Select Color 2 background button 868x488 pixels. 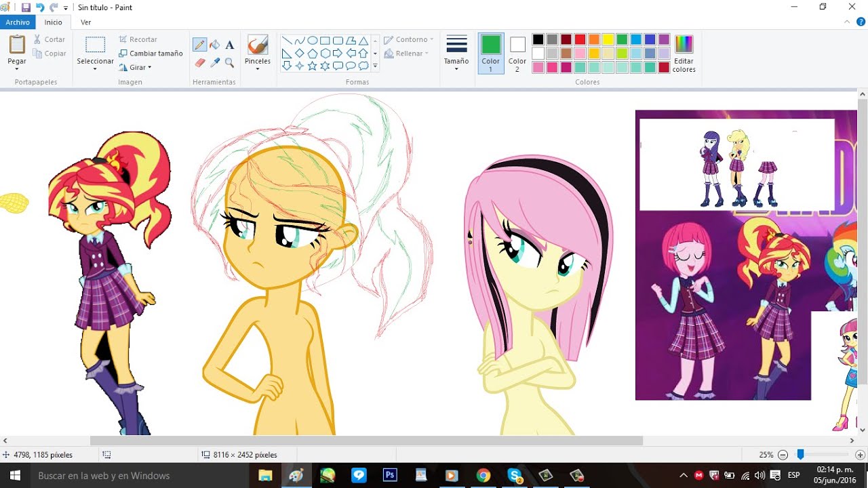point(517,54)
